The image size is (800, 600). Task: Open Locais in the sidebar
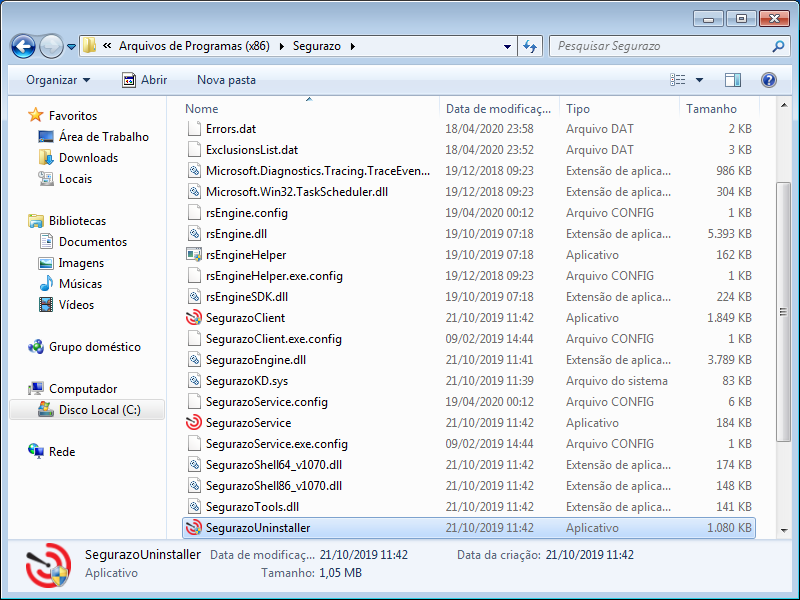76,179
